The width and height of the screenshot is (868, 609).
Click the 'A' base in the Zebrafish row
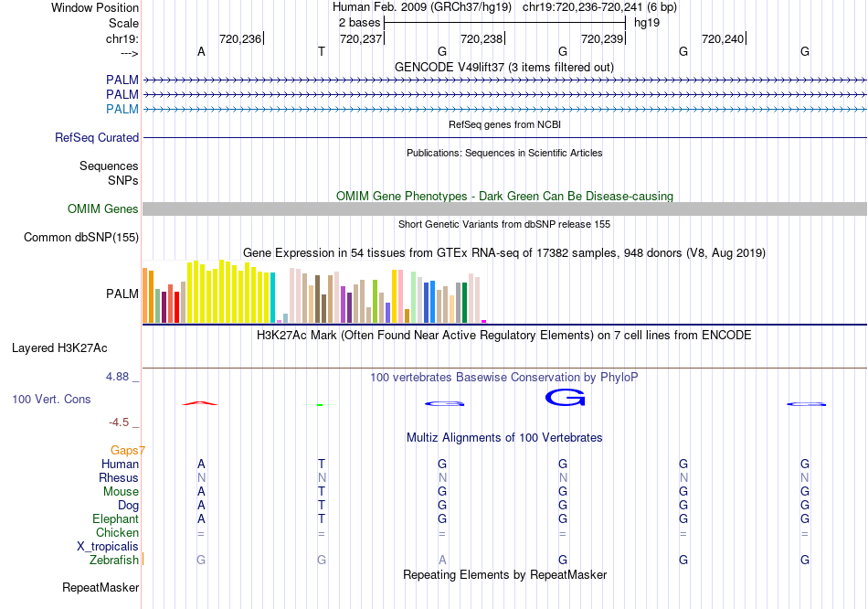pyautogui.click(x=441, y=561)
